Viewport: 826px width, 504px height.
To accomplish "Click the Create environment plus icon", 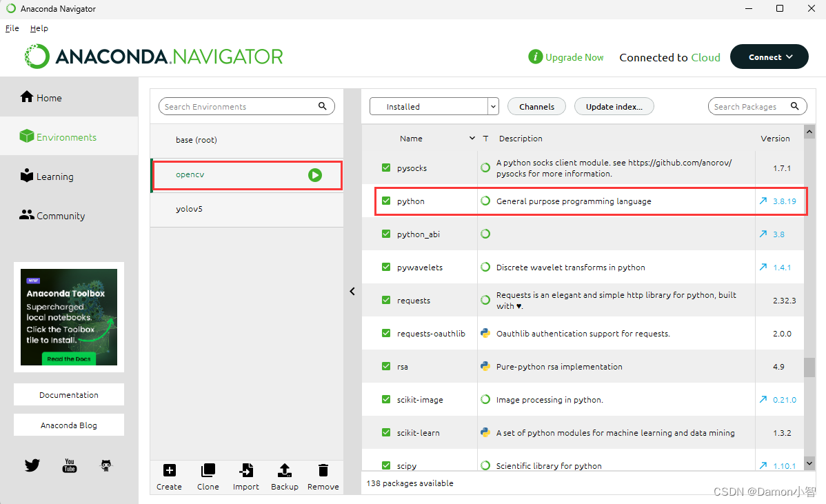I will [169, 471].
